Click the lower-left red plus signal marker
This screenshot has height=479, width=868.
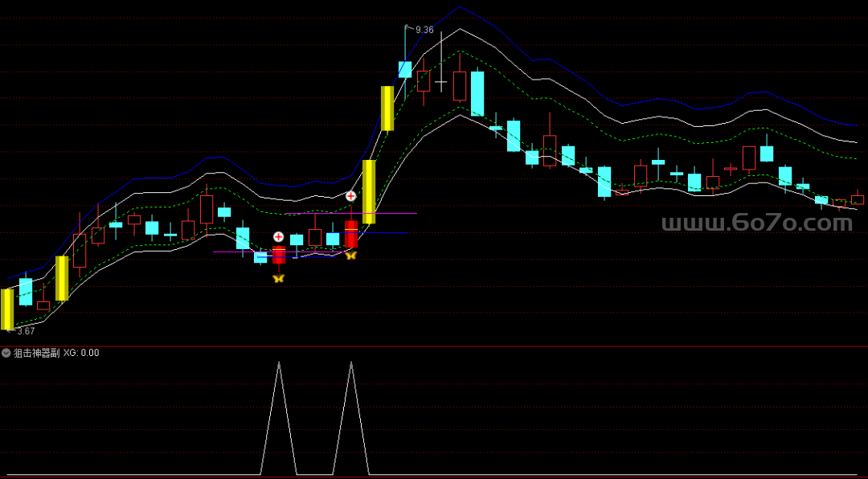pyautogui.click(x=278, y=237)
